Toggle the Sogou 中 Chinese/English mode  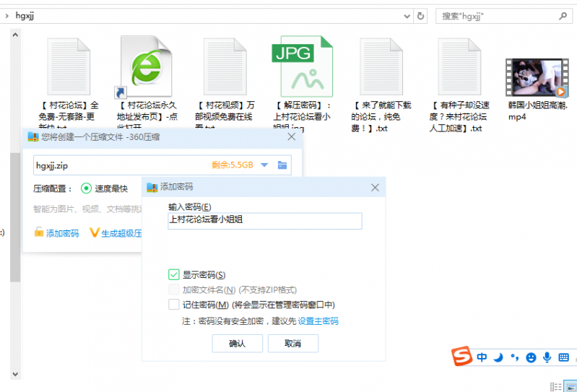[481, 357]
